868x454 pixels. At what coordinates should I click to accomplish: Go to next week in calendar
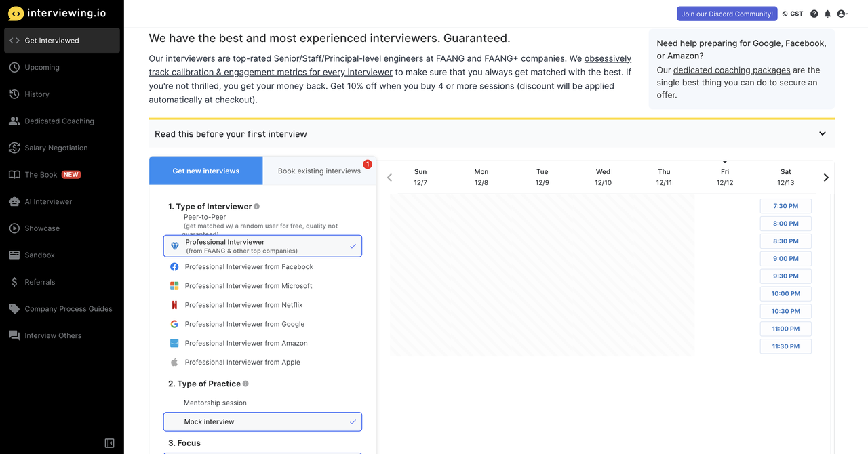(x=826, y=178)
